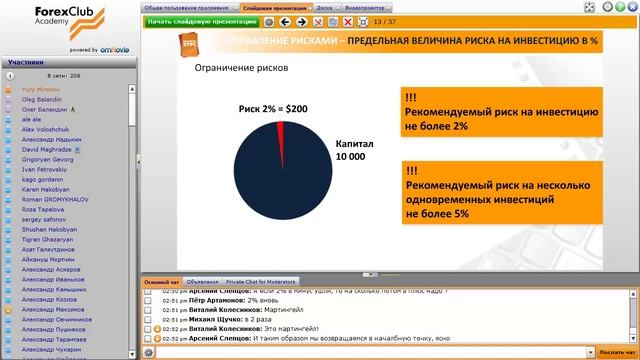This screenshot has width=640, height=360.
Task: Check the box beside Михаил Щучко's message
Action: 148,319
